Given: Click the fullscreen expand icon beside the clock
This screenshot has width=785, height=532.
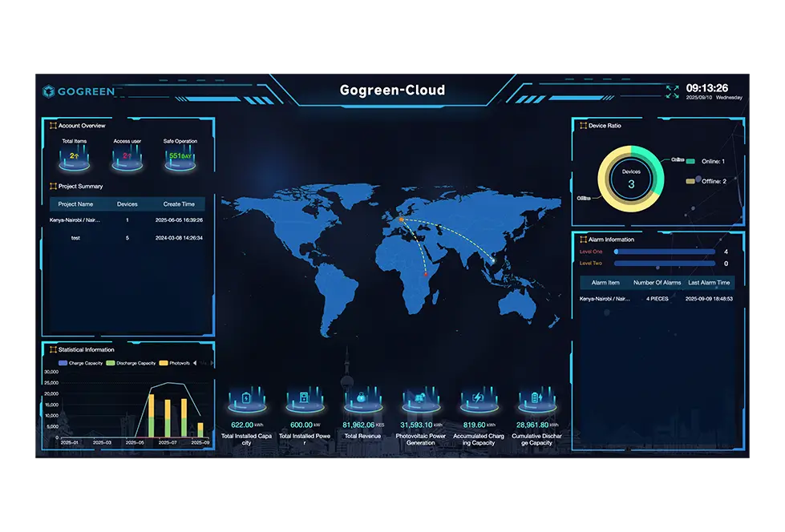Looking at the screenshot, I should 672,91.
